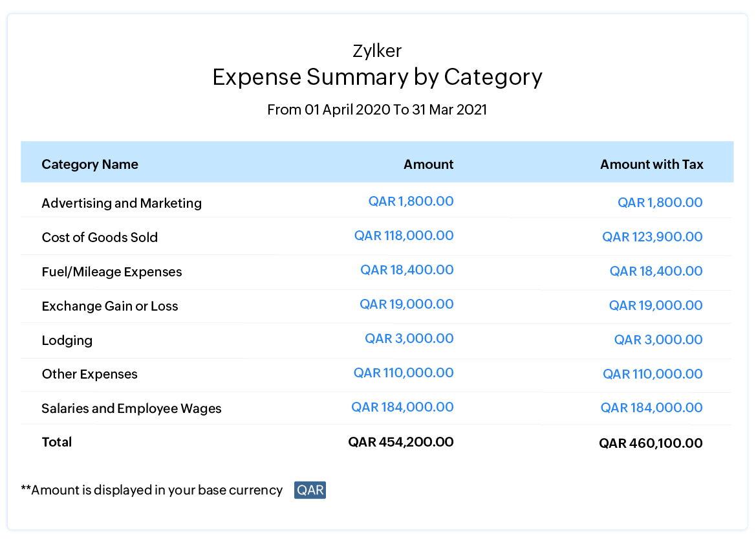Click Cost of Goods Sold amount QAR 118,000.00

404,236
